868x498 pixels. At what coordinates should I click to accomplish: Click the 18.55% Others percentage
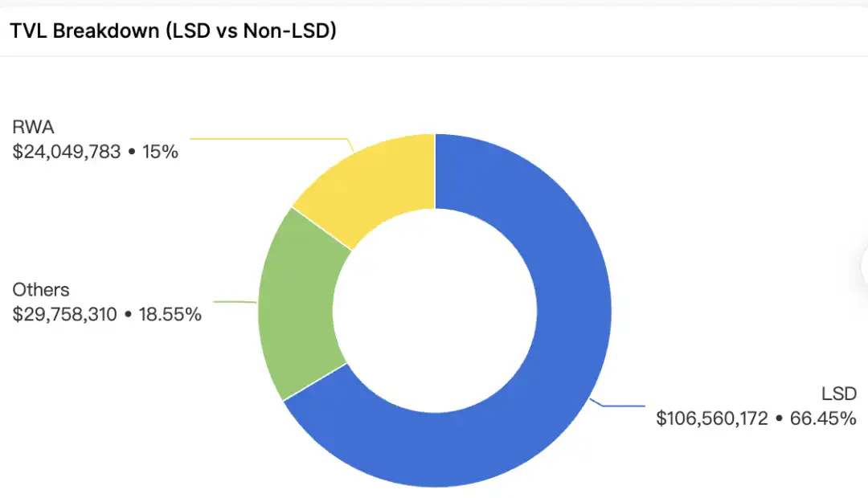(x=171, y=314)
